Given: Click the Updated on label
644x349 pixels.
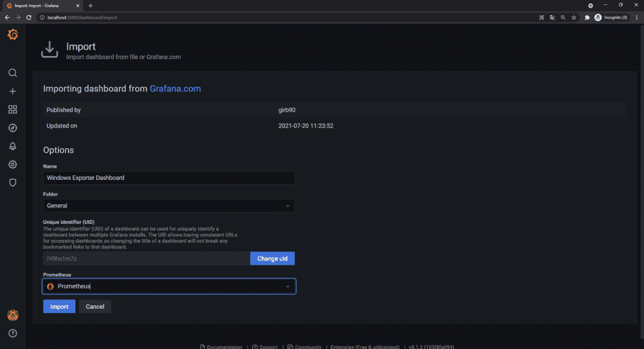Looking at the screenshot, I should 62,126.
